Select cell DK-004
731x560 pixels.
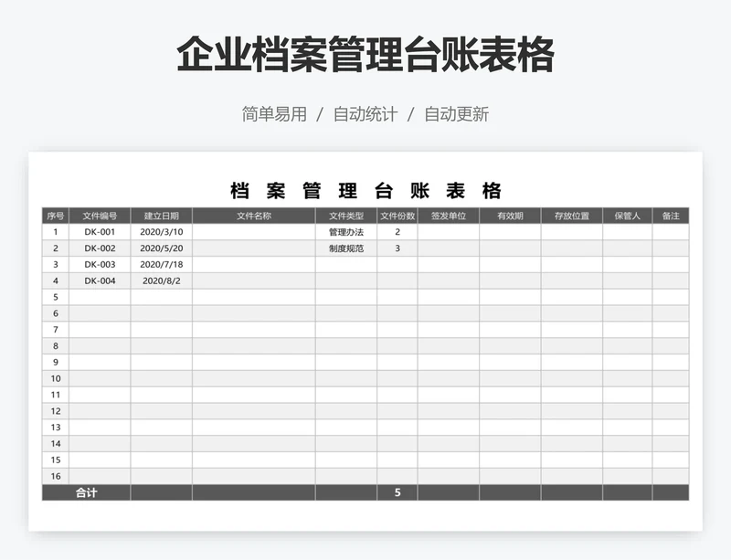coord(100,280)
